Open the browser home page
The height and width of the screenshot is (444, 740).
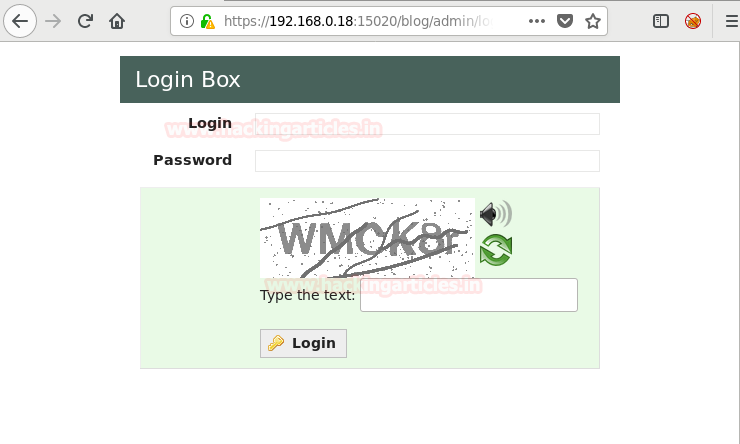[117, 21]
